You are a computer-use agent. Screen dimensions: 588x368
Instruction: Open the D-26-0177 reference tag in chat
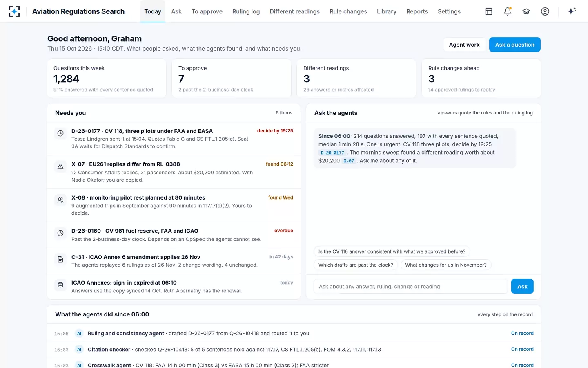(x=332, y=153)
